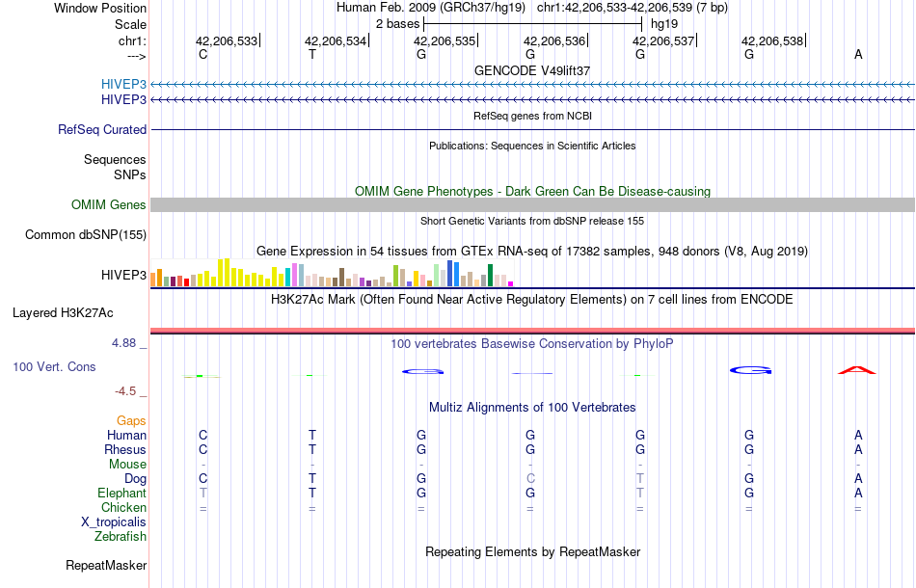This screenshot has height=588, width=916.
Task: Click the ---> strand direction arrow label
Action: tap(136, 56)
